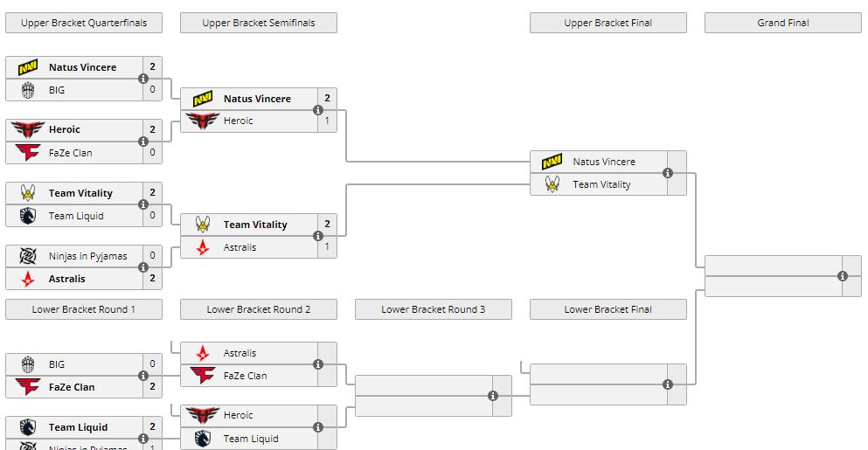The width and height of the screenshot is (868, 450).
Task: Select Team Vitality in Upper Bracket Semifinals
Action: coord(255,225)
